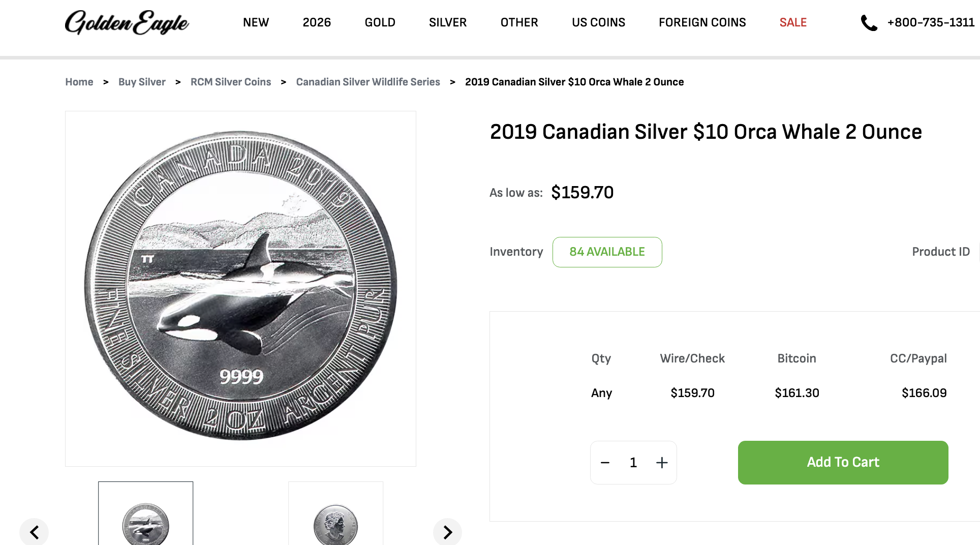Increase quantity with the plus icon
Image resolution: width=980 pixels, height=545 pixels.
(662, 463)
